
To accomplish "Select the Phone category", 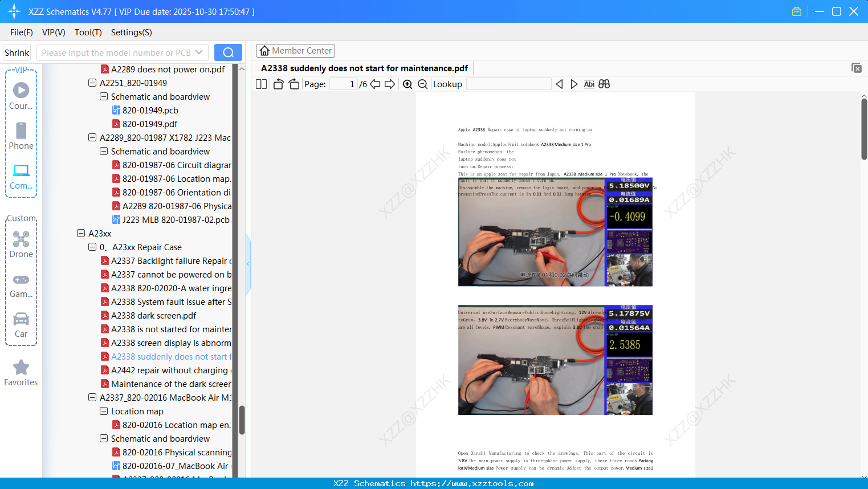I will coord(21,136).
